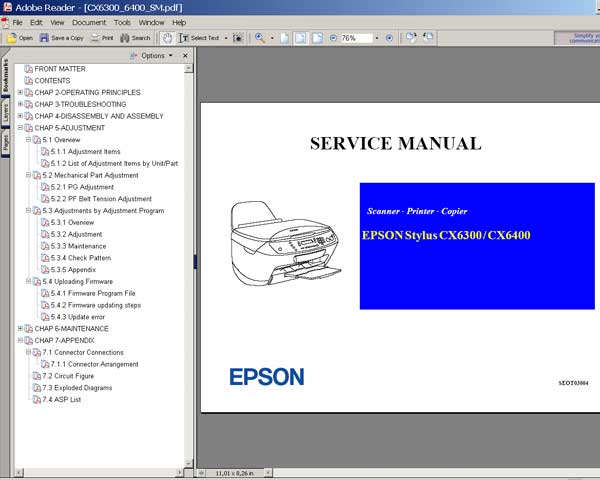Click bookmark icon beside 7.1.1 Connector Arrangement
Screen dimensions: 600x480
45,364
